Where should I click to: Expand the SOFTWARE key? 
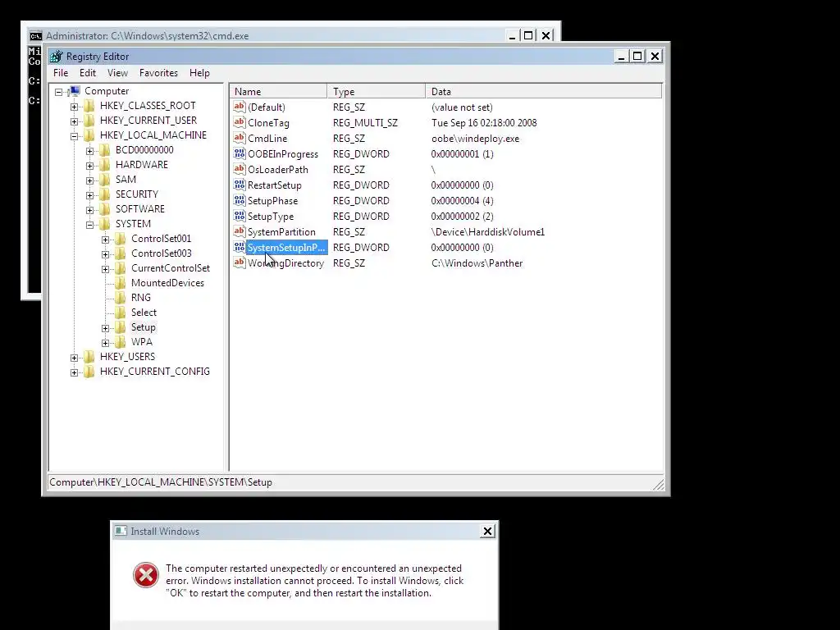pyautogui.click(x=89, y=209)
